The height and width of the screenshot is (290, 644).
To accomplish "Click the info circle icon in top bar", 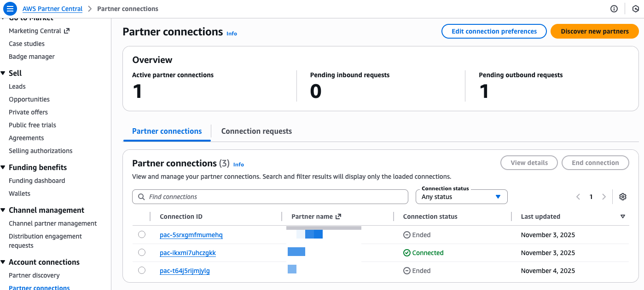I will [614, 9].
